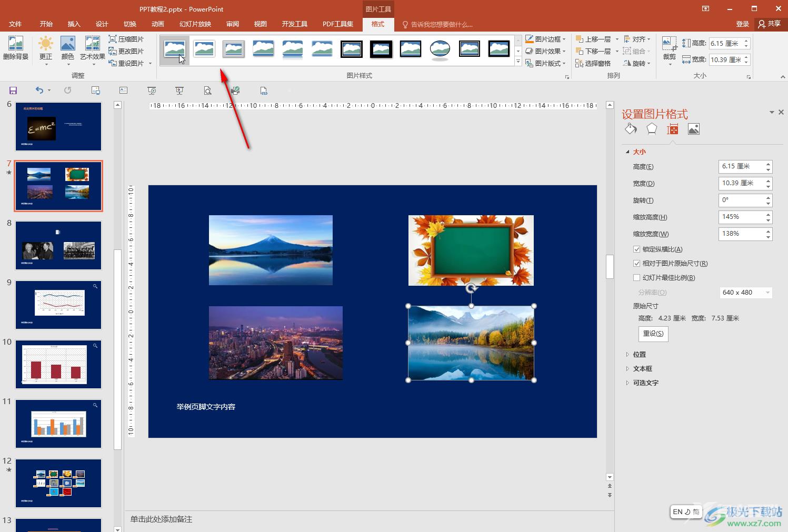This screenshot has width=788, height=532.
Task: Click Compress Pictures (压缩图片)
Action: coord(126,39)
